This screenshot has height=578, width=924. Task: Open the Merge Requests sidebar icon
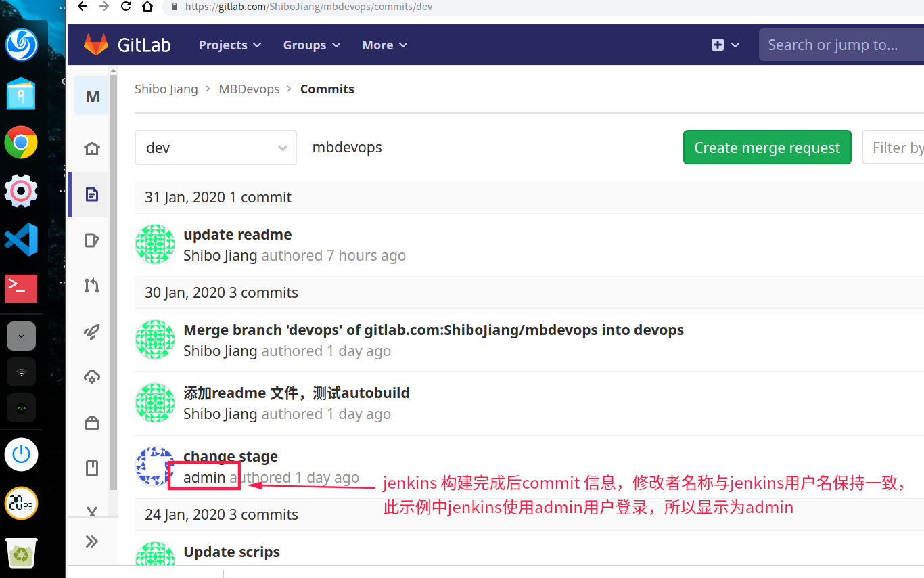(x=92, y=286)
